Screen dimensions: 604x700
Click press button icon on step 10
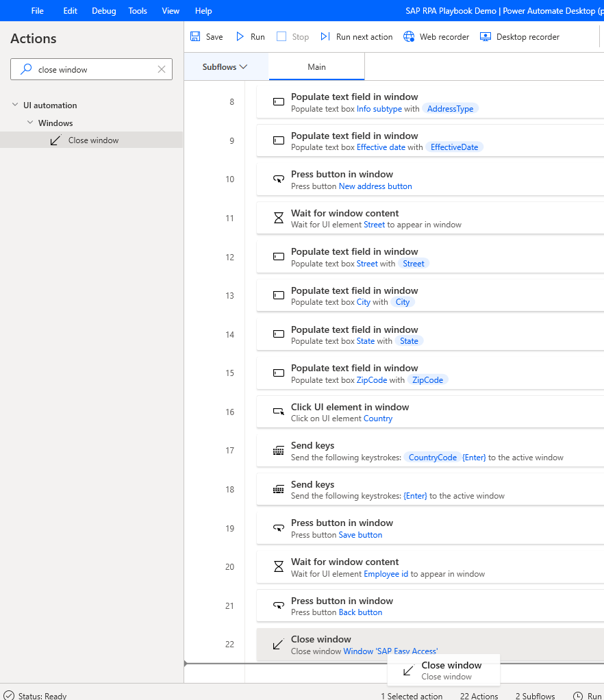279,179
